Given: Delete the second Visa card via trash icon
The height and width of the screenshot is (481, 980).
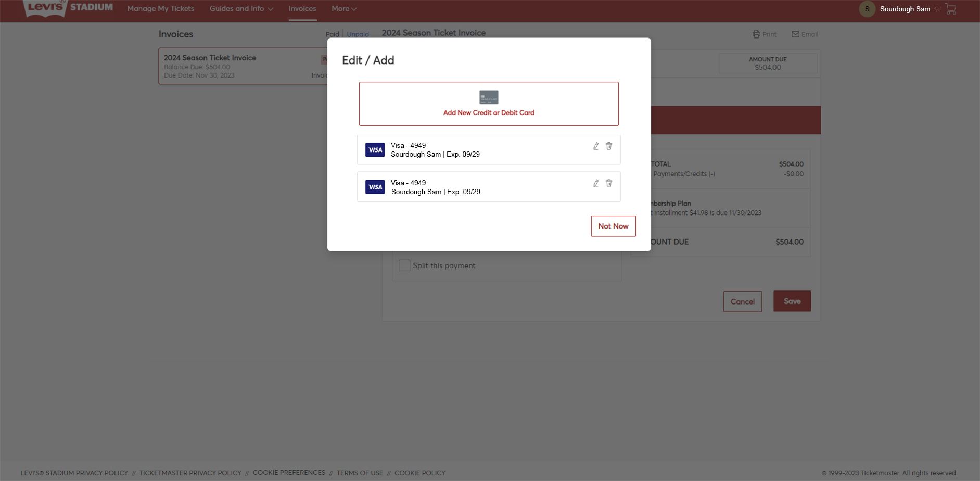Looking at the screenshot, I should tap(609, 183).
